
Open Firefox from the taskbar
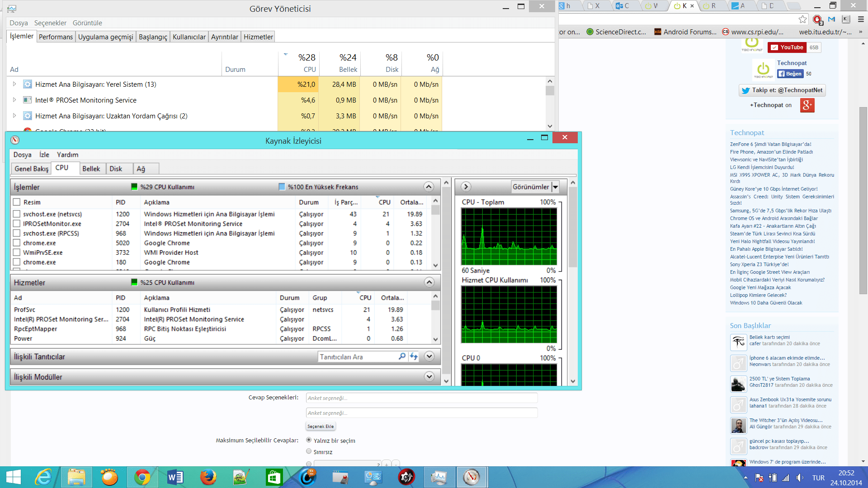208,477
